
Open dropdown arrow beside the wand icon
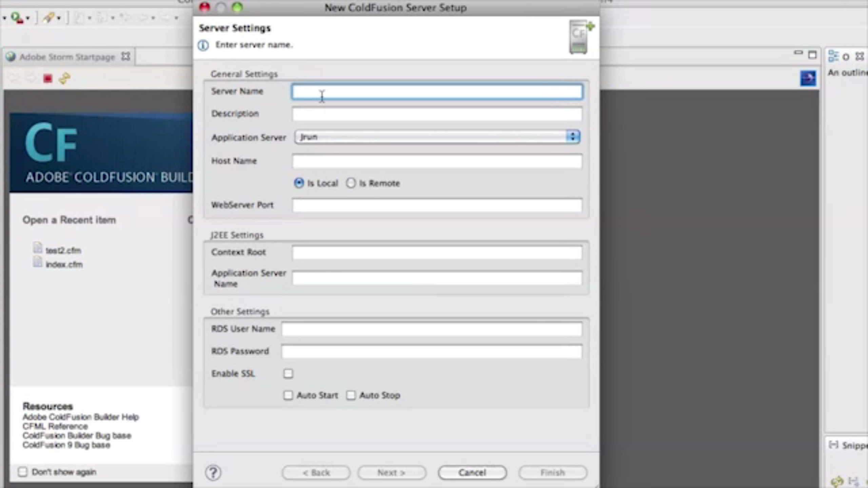pyautogui.click(x=59, y=18)
